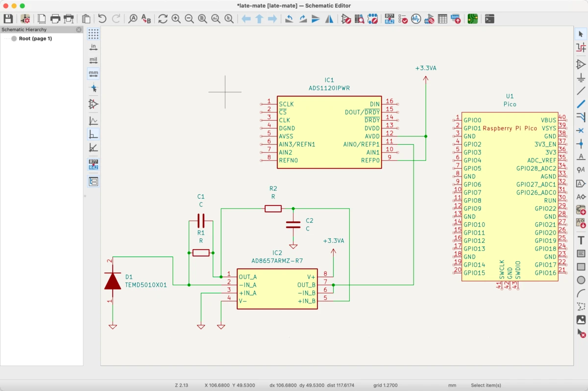This screenshot has height=391, width=588.
Task: Mirror selection vertically
Action: [x=316, y=19]
